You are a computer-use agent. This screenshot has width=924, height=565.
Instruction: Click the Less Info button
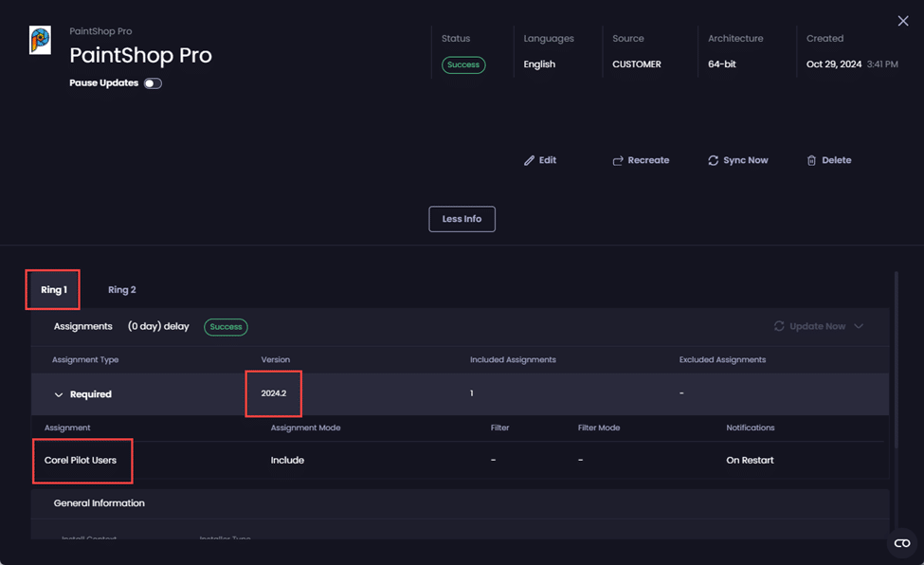click(x=462, y=219)
